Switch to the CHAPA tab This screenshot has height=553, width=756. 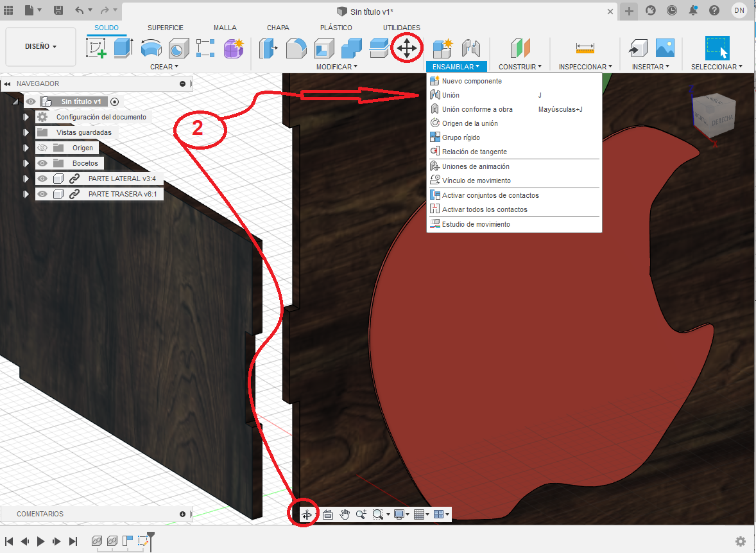tap(278, 28)
